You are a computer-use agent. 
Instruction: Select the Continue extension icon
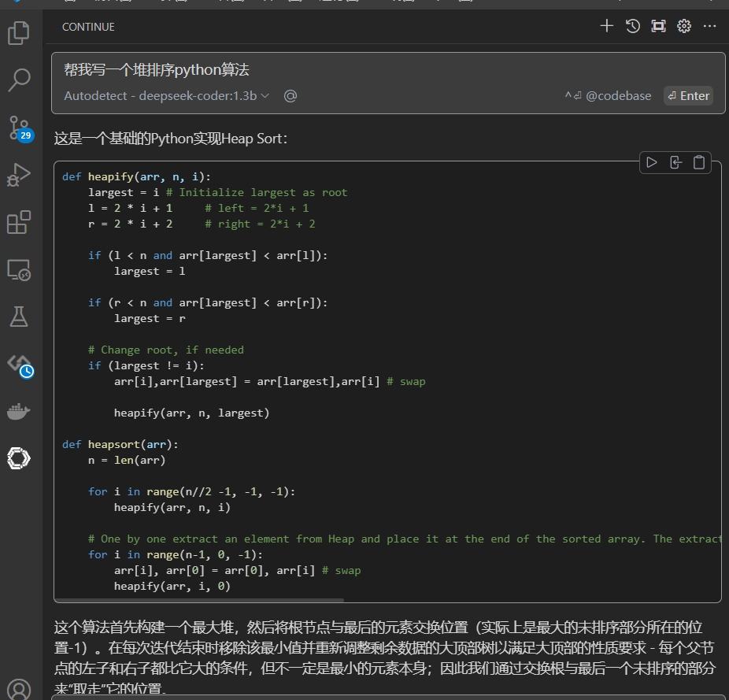pos(19,458)
